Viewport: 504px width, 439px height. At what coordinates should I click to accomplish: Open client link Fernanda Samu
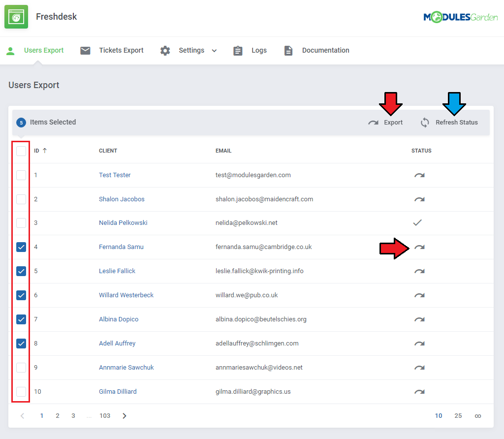121,247
